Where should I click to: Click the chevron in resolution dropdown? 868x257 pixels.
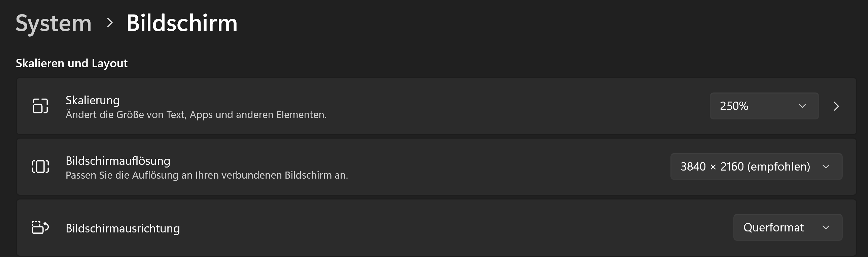(x=826, y=167)
